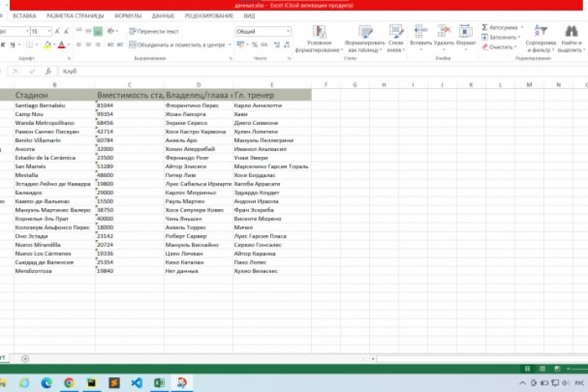588x392 pixels.
Task: Apply the borders icon in Font group
Action: (x=29, y=45)
